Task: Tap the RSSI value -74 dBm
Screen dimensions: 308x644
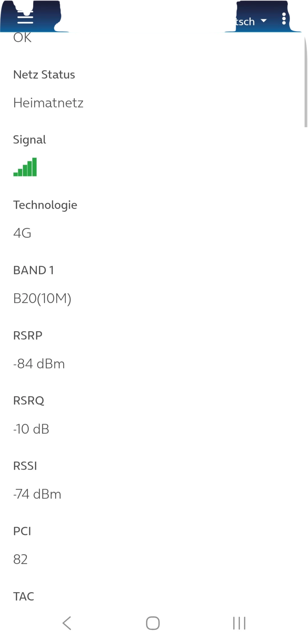Action: (37, 494)
